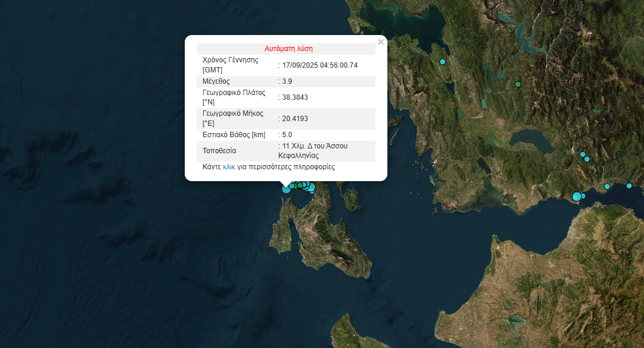The width and height of the screenshot is (644, 348).
Task: Click the green earthquake marker in the northeastern mountains
Action: tap(518, 84)
